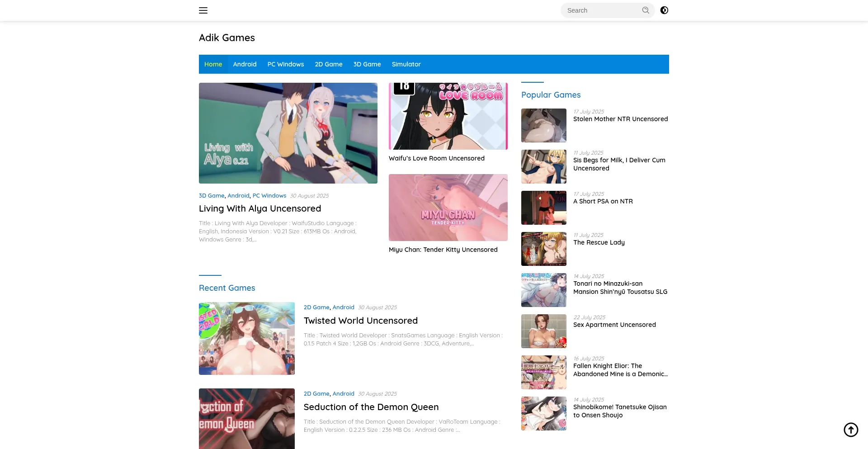The width and height of the screenshot is (868, 449).
Task: Click the Adik Games site title
Action: [x=226, y=38]
